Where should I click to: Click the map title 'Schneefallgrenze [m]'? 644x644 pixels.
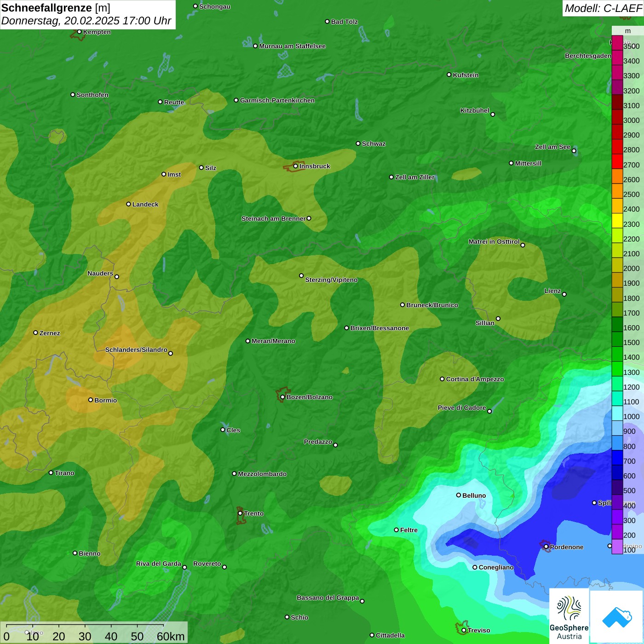pos(56,8)
